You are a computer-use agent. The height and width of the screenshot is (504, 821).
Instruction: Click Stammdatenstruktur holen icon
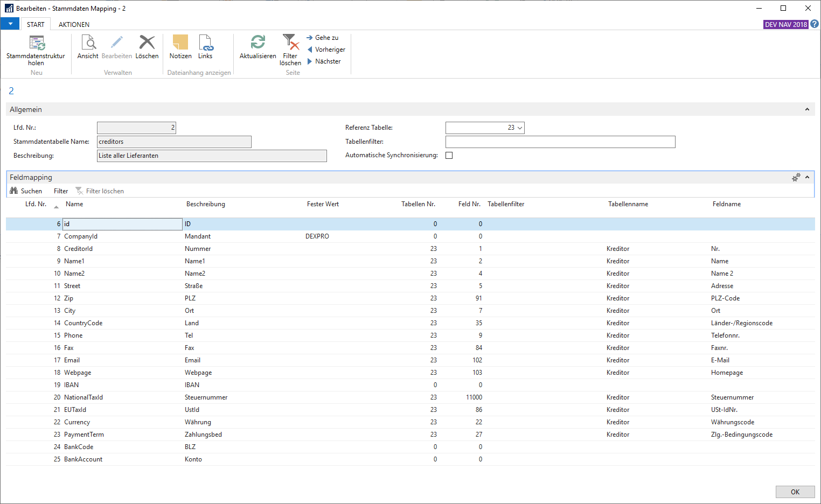37,43
